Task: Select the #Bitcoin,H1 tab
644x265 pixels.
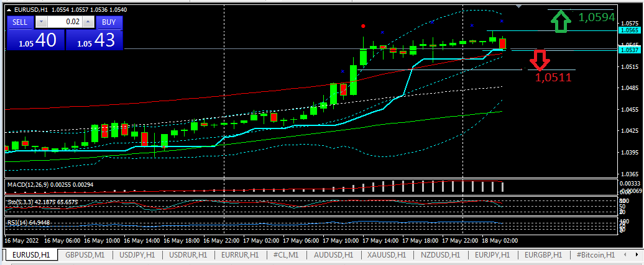Action: 595,255
